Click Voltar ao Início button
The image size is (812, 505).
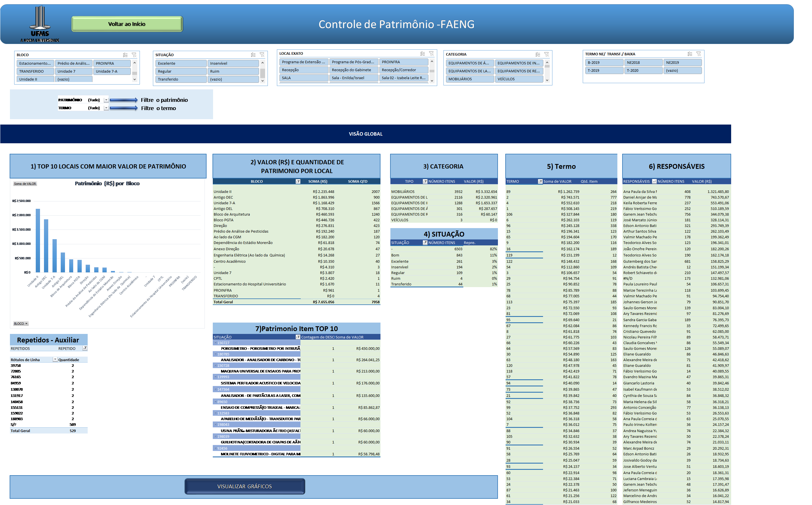pos(127,24)
